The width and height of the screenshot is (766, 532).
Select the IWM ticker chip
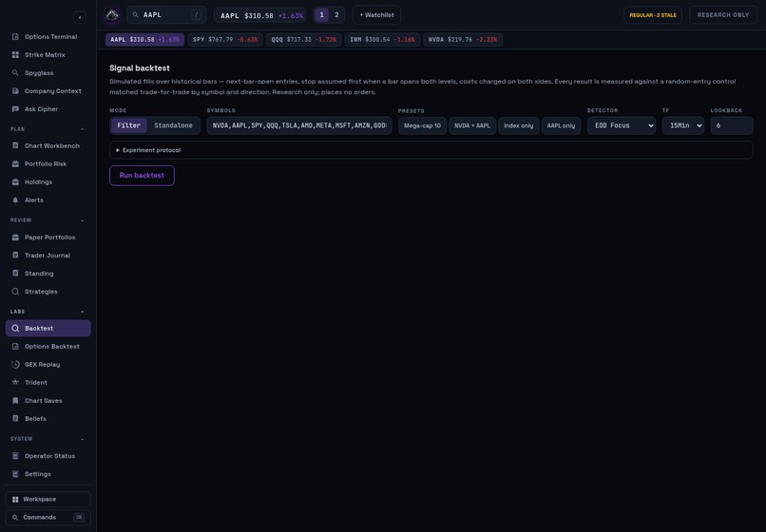[x=382, y=40]
